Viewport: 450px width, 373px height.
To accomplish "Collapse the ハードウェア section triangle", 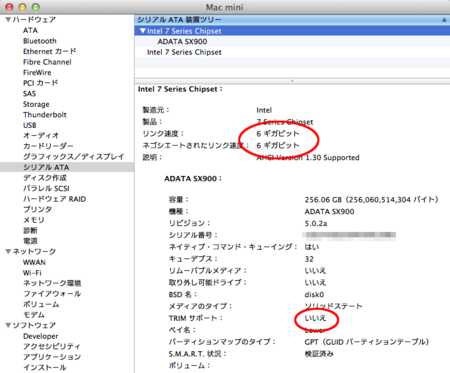I will click(x=8, y=20).
